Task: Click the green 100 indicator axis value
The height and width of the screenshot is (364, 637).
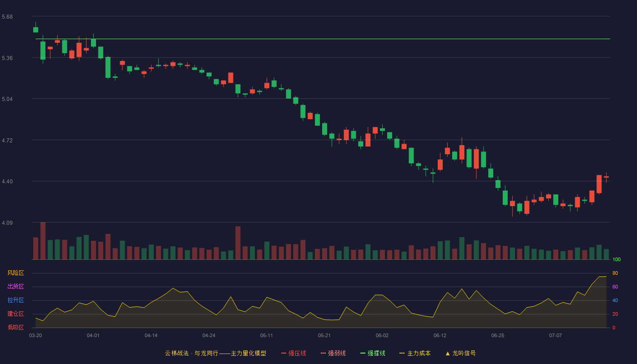Action: [x=617, y=260]
